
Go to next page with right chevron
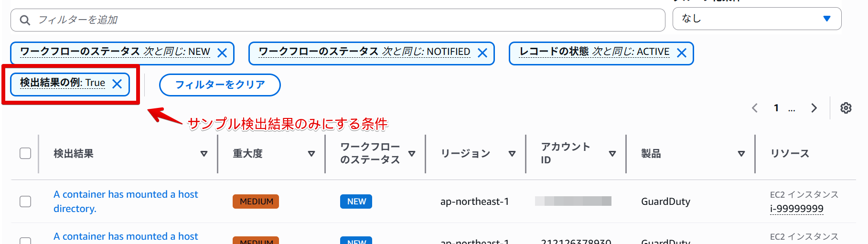(x=814, y=108)
